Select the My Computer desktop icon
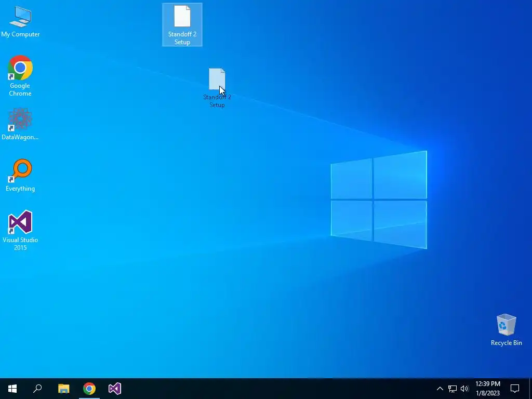 coord(20,21)
